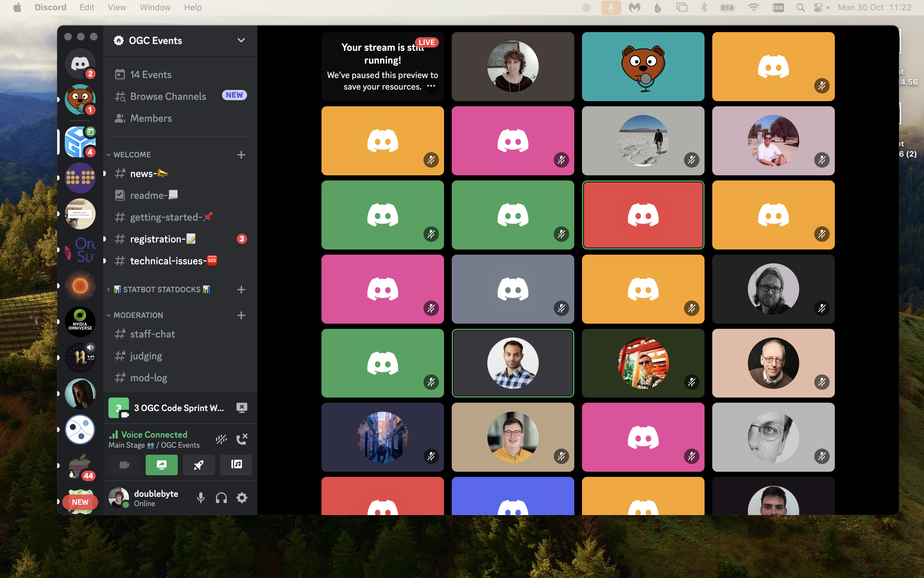Disconnect from voice with the hang-up icon
Image resolution: width=924 pixels, height=578 pixels.
[x=242, y=439]
